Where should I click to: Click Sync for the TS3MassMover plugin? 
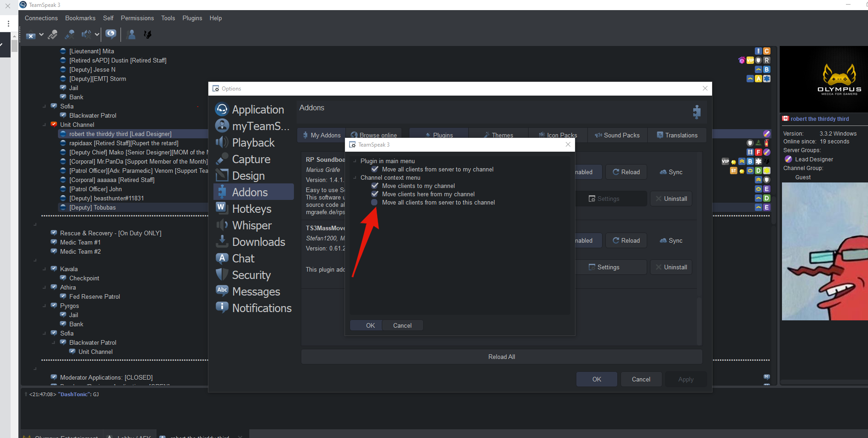671,240
